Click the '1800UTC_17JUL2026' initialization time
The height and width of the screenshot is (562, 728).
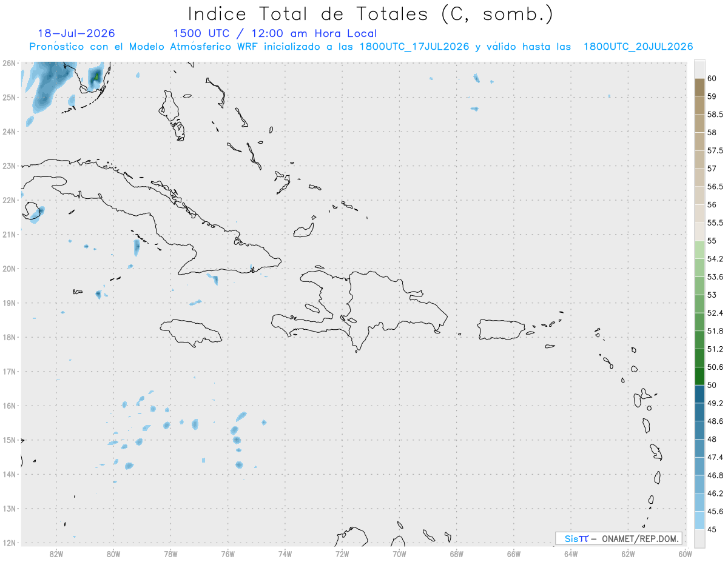(414, 47)
